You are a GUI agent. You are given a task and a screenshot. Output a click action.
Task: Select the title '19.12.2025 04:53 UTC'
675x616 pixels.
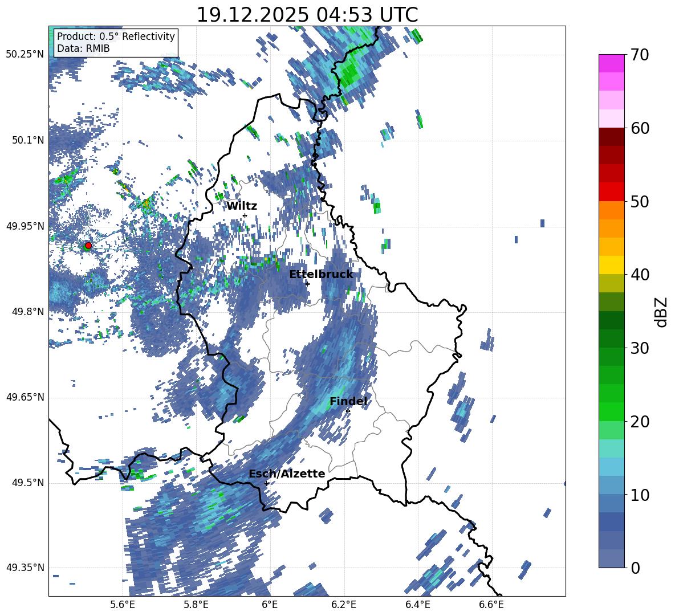click(307, 15)
